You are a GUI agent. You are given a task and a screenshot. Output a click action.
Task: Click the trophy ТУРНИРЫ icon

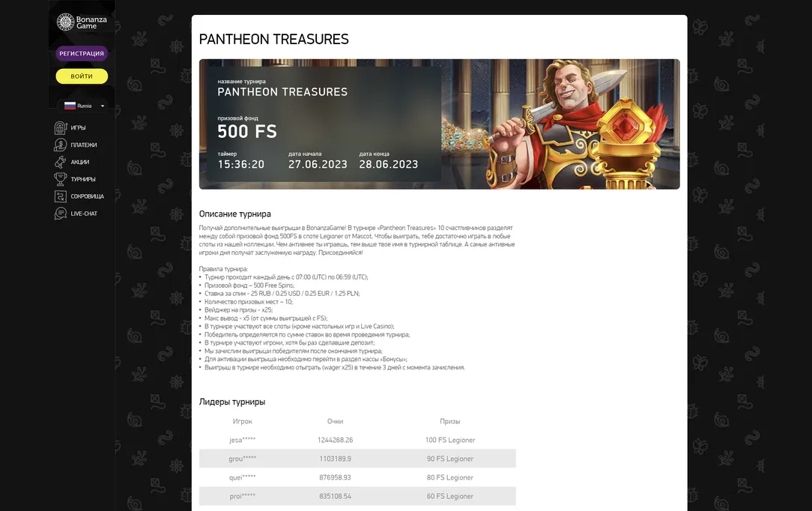point(61,179)
